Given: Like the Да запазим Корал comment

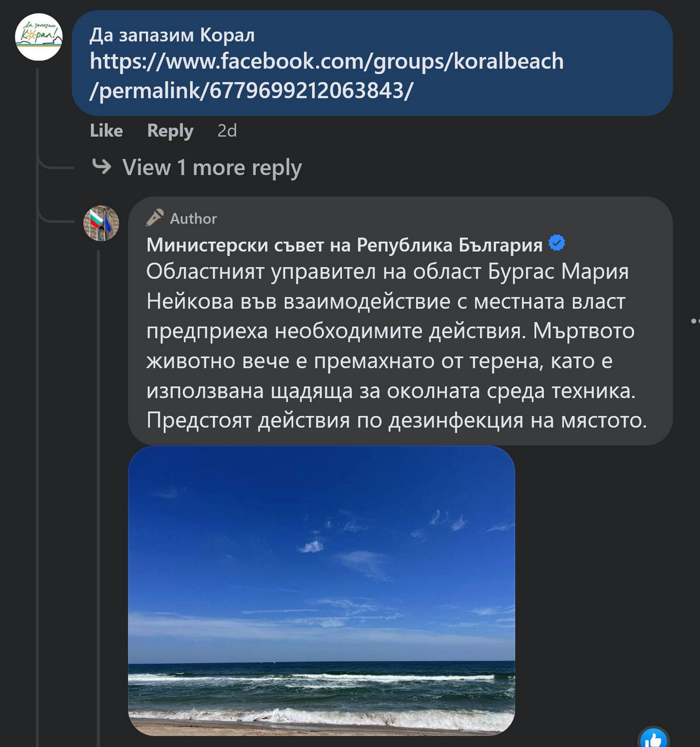Looking at the screenshot, I should point(106,131).
